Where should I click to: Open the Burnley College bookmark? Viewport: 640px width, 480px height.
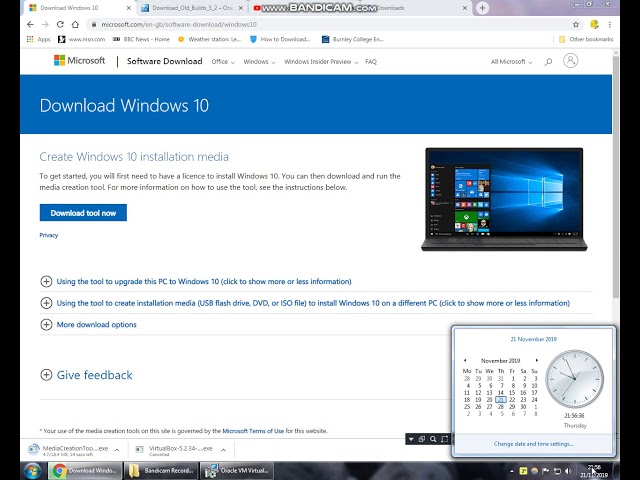click(353, 39)
